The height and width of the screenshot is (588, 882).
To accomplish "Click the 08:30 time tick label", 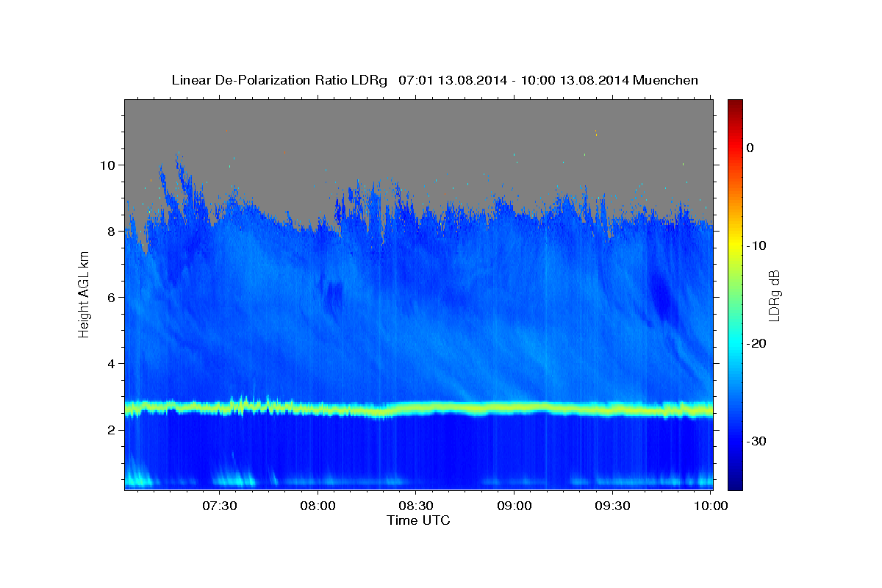I will tap(415, 506).
